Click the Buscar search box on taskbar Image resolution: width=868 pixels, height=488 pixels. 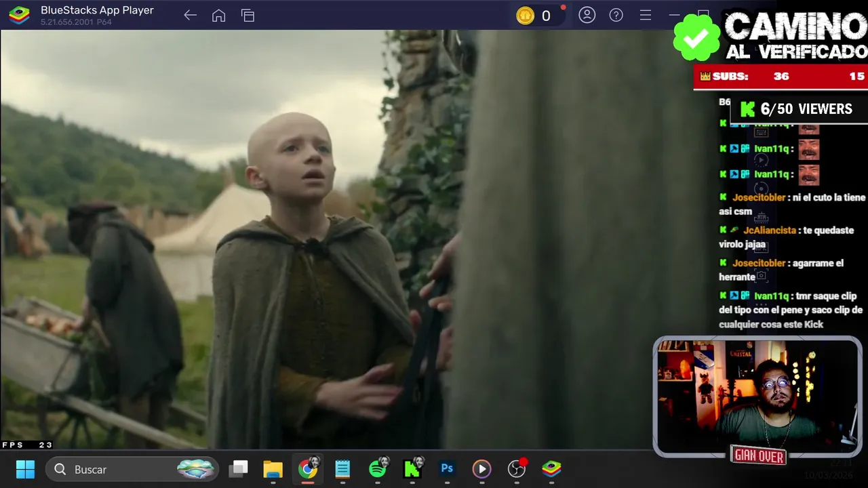(132, 469)
